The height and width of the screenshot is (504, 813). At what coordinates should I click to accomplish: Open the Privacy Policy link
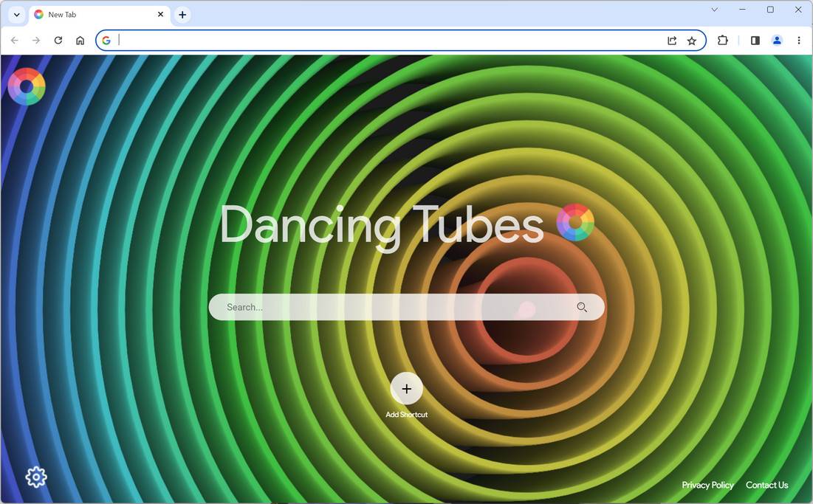707,485
